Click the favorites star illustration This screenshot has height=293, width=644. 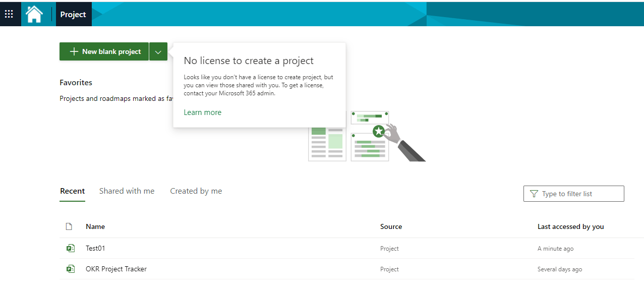coord(379,132)
